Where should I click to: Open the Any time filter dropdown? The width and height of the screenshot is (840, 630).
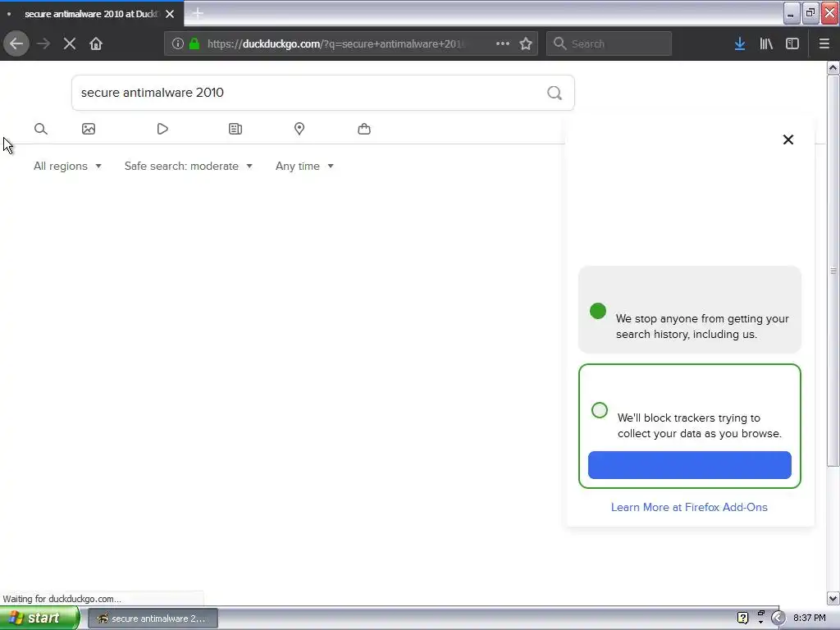point(305,166)
